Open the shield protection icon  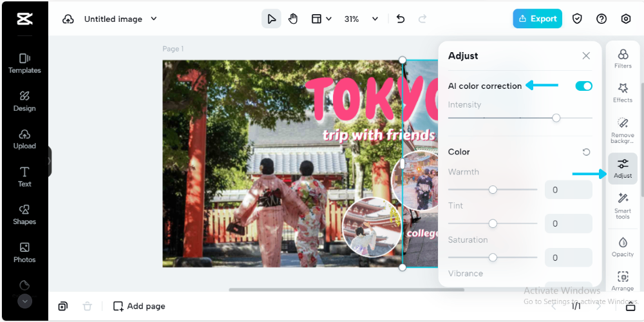[x=578, y=19]
